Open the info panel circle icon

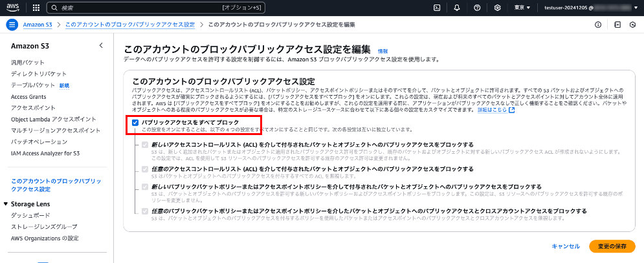[598, 25]
